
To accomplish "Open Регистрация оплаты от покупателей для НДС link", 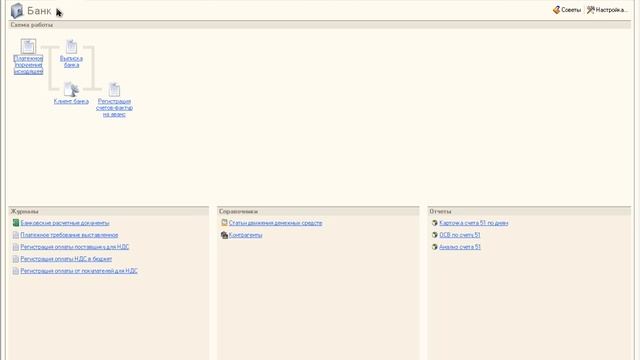I will 79,271.
